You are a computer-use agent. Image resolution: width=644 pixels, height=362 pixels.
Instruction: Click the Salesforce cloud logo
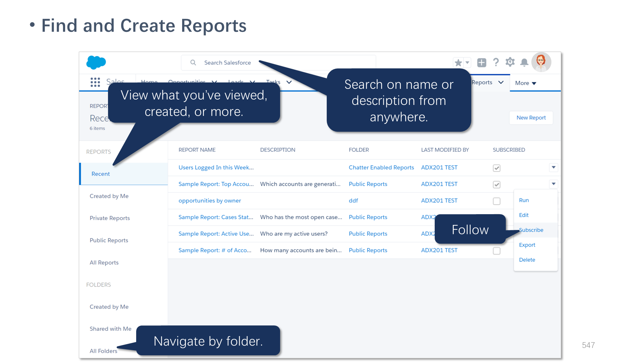pos(96,62)
